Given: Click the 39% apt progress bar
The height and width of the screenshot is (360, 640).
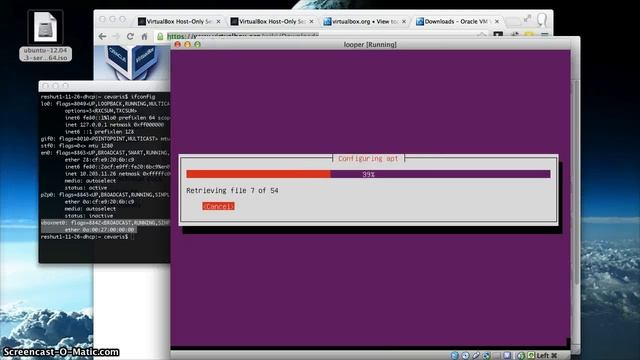Looking at the screenshot, I should click(x=368, y=174).
